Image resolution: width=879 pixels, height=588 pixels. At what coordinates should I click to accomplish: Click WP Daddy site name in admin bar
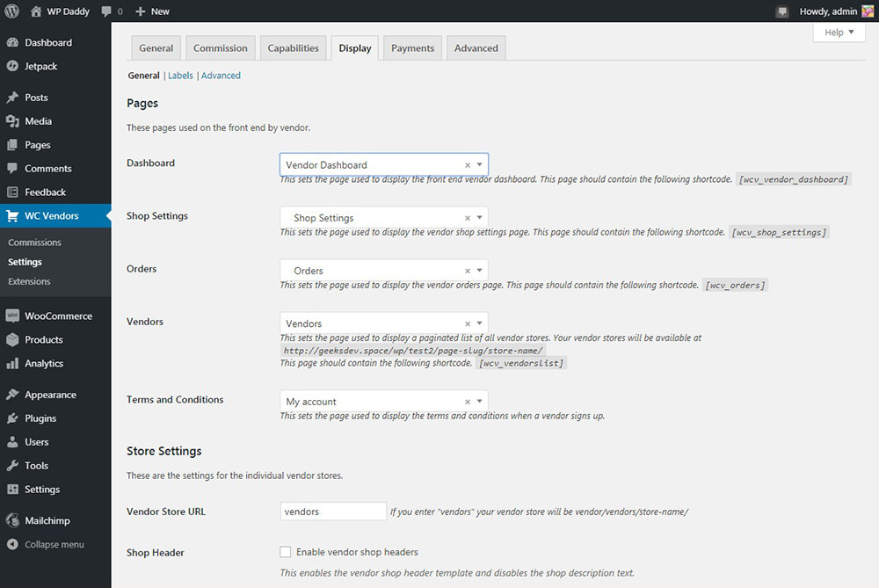pos(68,11)
